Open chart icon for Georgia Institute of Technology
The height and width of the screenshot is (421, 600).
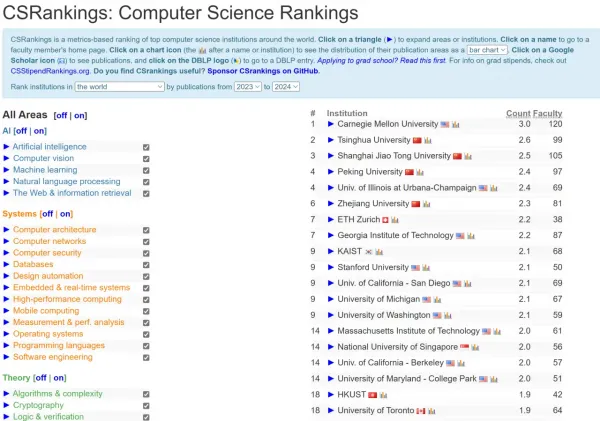coord(471,236)
